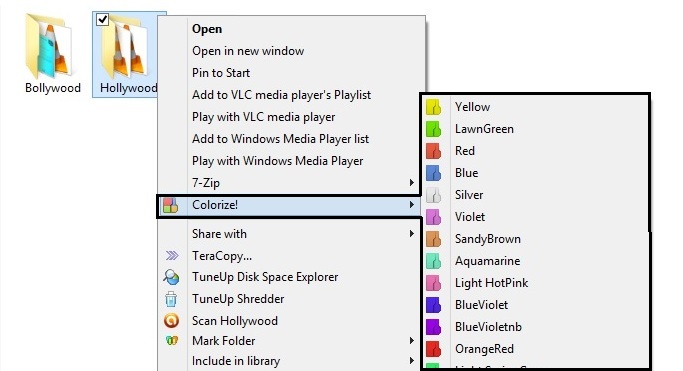The width and height of the screenshot is (683, 371).
Task: Click the TuneUp Disk Space Explorer icon
Action: click(171, 277)
